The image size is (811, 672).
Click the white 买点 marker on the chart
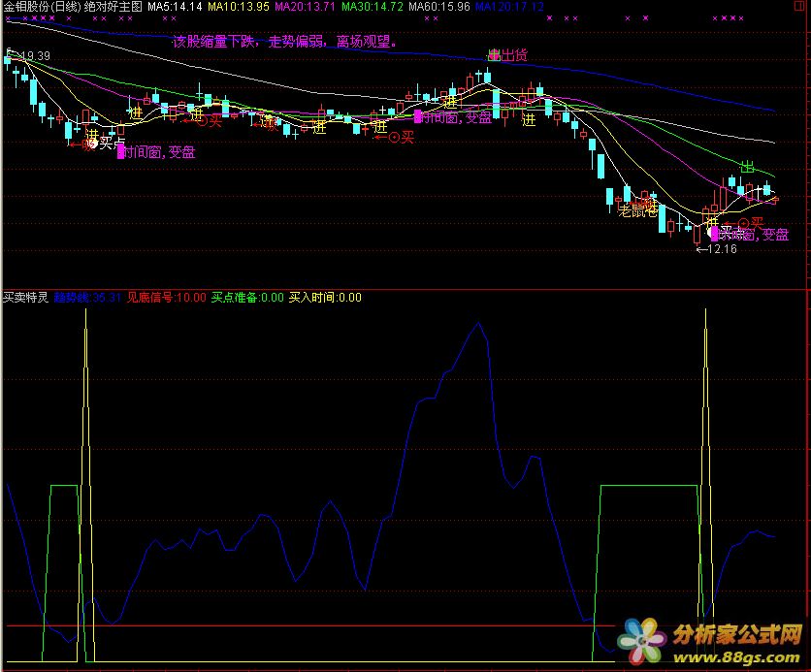tap(113, 143)
